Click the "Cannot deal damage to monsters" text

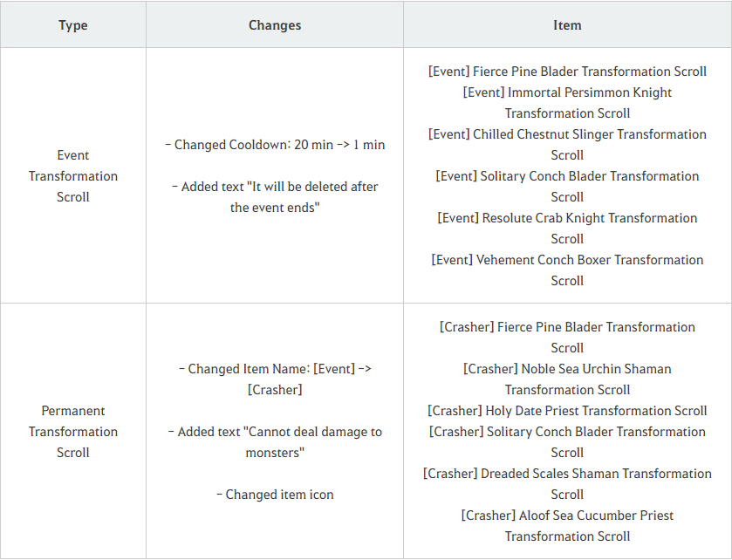[x=275, y=442]
